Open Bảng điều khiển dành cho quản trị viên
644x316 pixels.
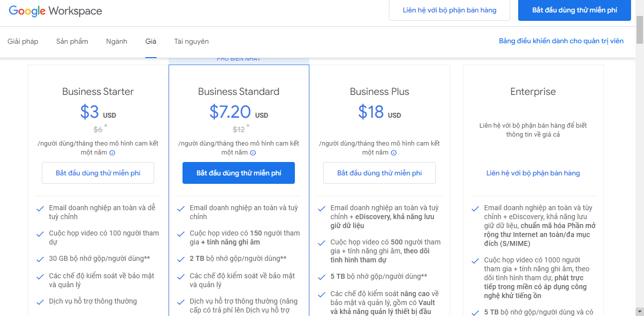click(561, 41)
